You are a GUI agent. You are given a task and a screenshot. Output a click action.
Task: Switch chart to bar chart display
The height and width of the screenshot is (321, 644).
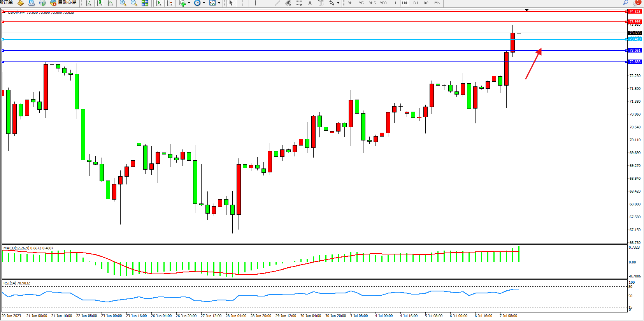click(89, 3)
